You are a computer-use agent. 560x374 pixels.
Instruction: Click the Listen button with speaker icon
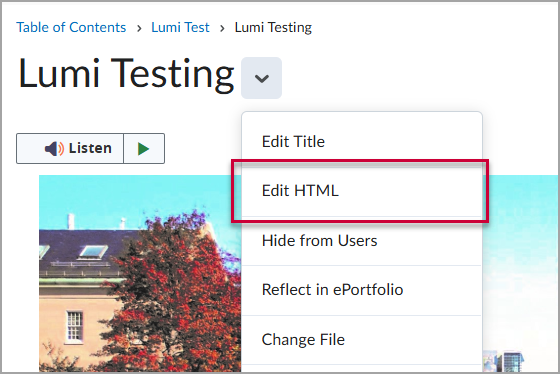point(70,148)
